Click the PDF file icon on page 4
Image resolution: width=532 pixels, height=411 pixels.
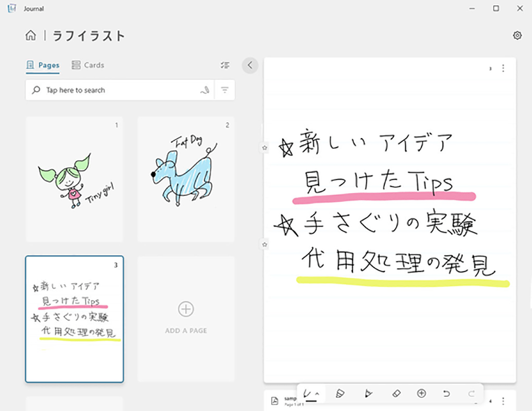coord(275,401)
